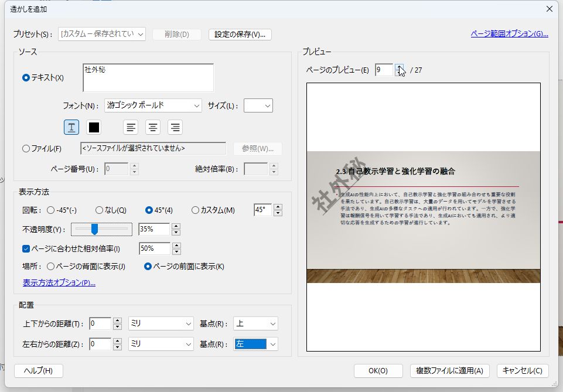The image size is (563, 392).
Task: Select left alignment for the watermark text
Action: click(130, 127)
